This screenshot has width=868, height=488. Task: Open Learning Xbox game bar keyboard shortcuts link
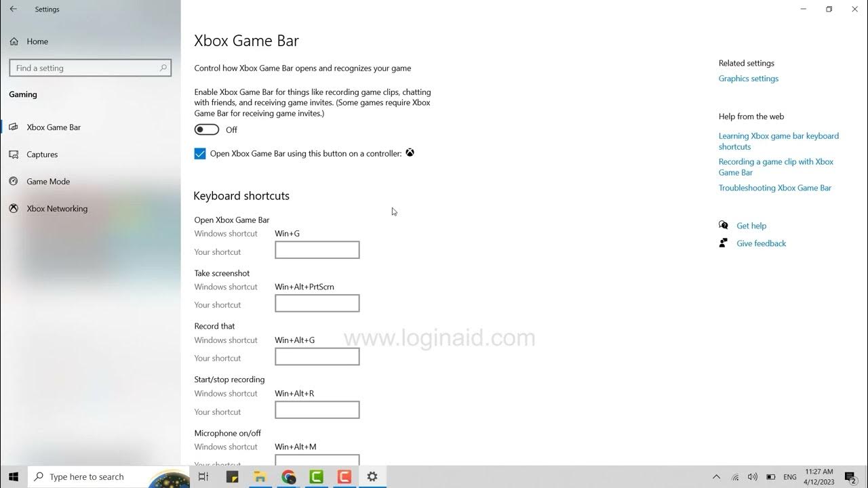point(778,141)
